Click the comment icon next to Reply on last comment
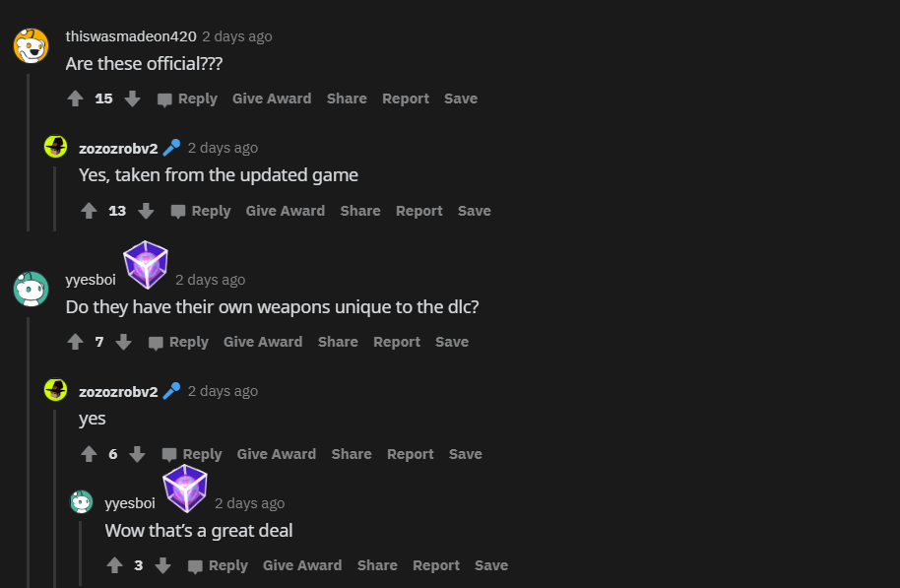This screenshot has height=588, width=900. tap(195, 566)
